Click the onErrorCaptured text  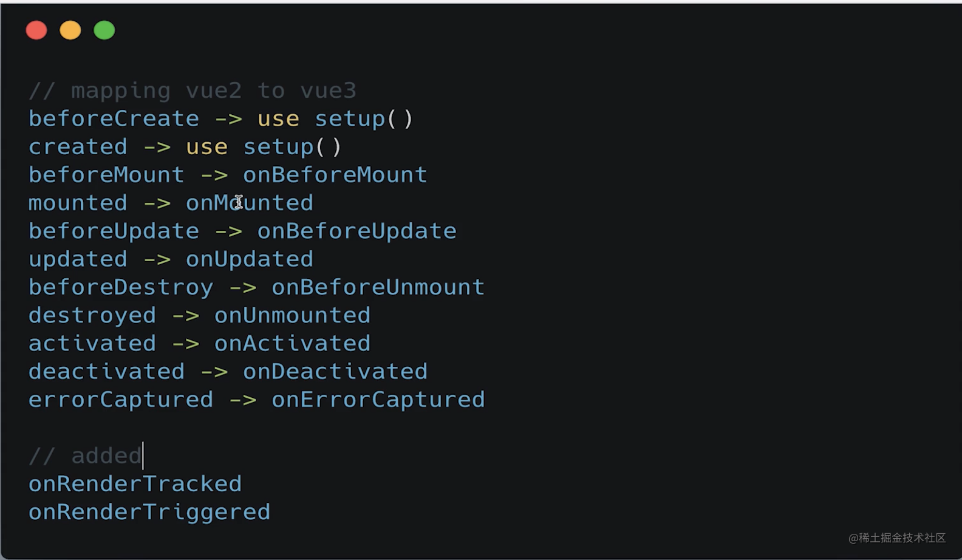coord(378,399)
